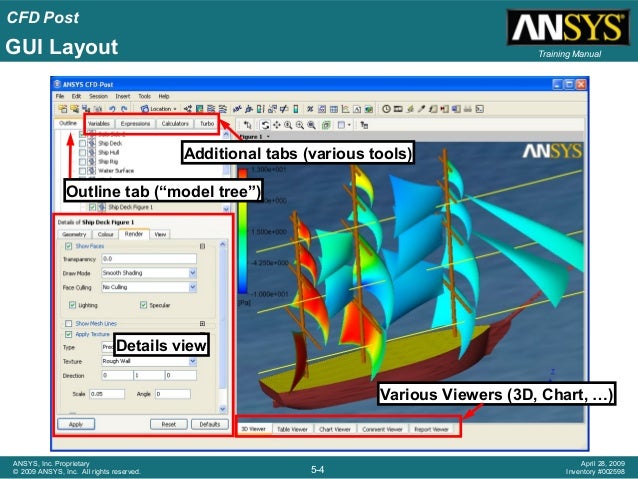Switch to the Report Viewer tab
Image resolution: width=638 pixels, height=479 pixels.
click(431, 429)
